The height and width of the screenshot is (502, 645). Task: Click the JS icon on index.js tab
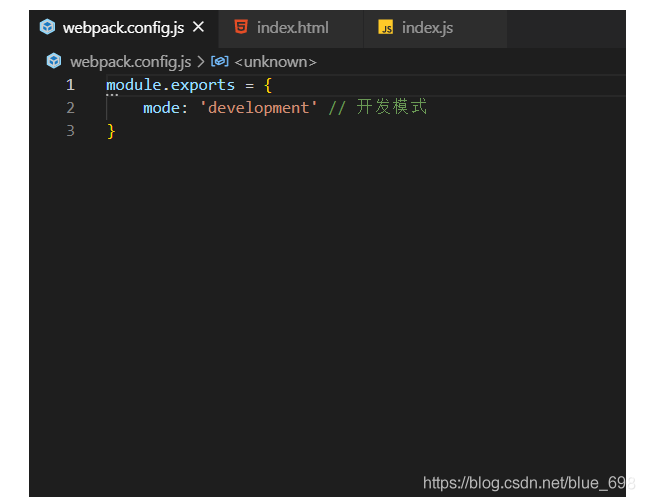385,27
